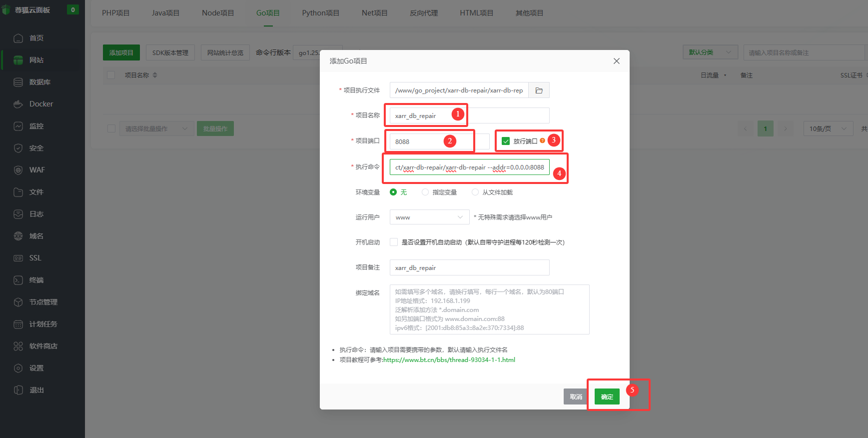868x438 pixels.
Task: Open the 日志 logs icon
Action: (x=18, y=214)
